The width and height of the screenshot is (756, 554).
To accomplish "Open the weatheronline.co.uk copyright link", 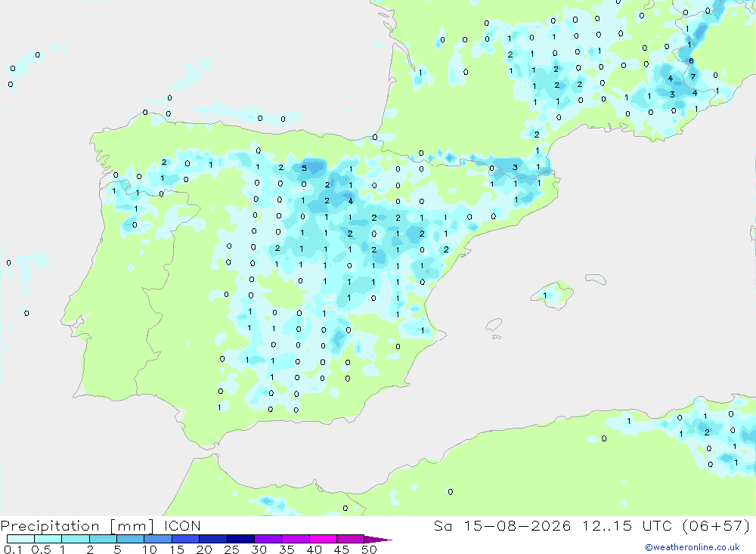I will [x=692, y=547].
